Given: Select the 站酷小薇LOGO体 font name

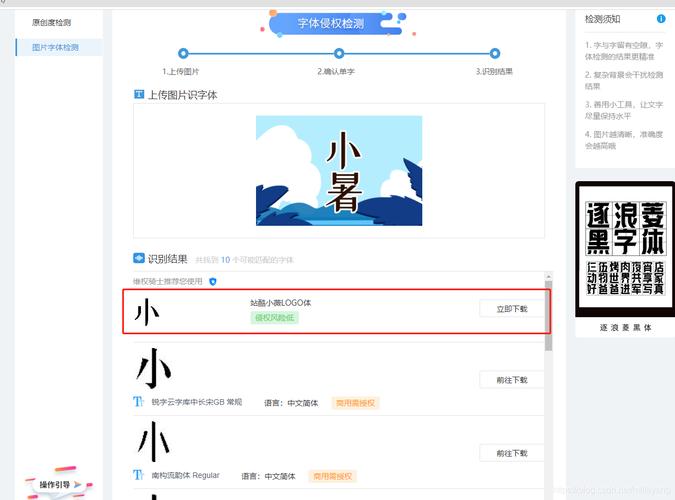Looking at the screenshot, I should point(280,303).
